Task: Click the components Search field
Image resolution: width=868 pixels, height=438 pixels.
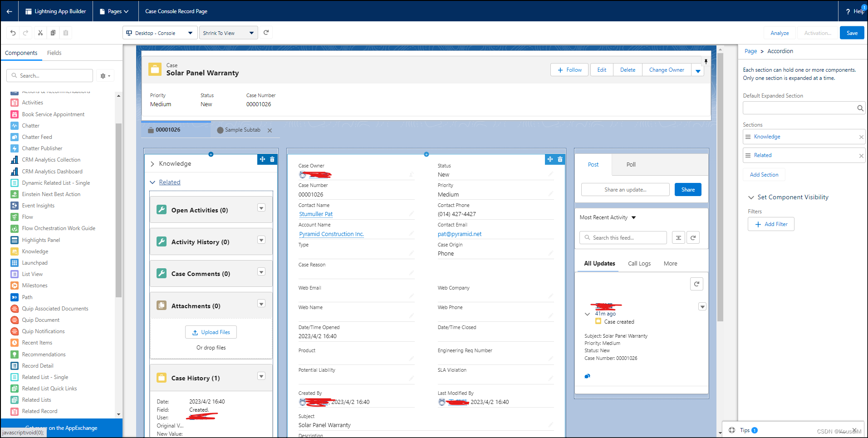Action: (x=50, y=76)
